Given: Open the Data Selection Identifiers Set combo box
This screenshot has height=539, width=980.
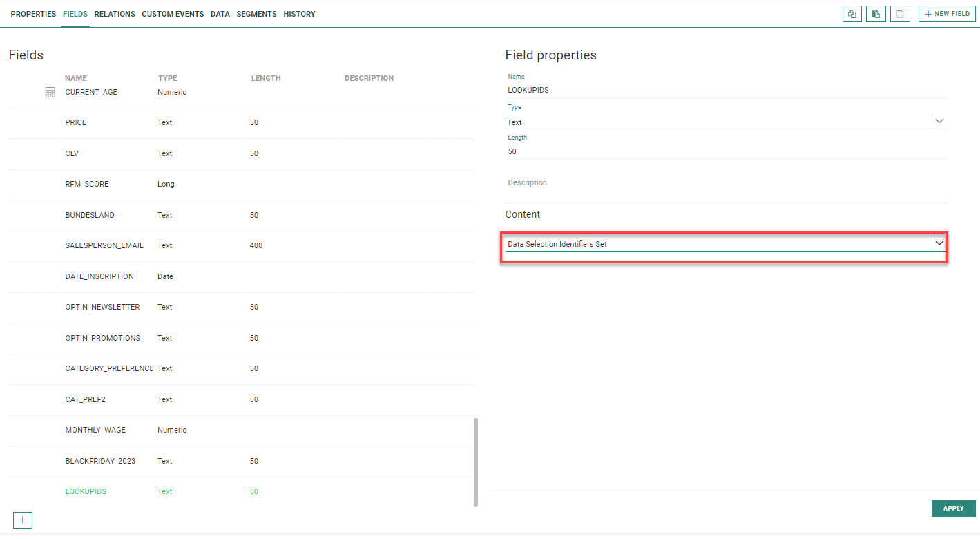Looking at the screenshot, I should pos(717,244).
